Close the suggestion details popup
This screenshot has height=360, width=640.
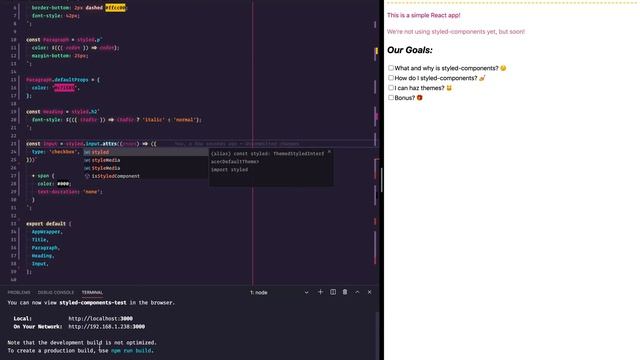point(329,152)
